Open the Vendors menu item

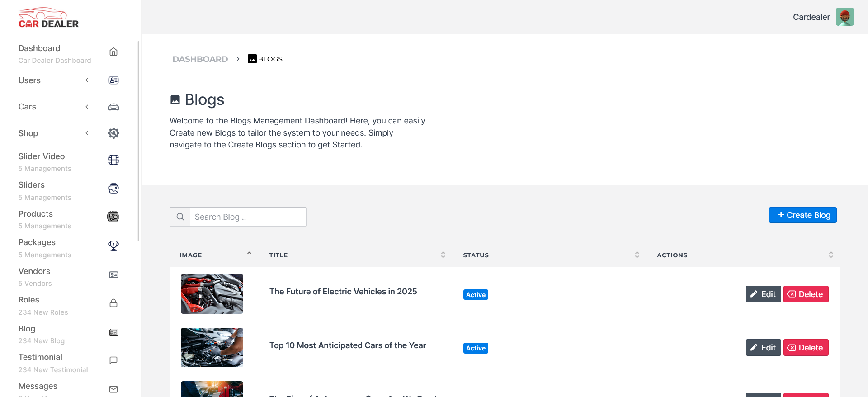point(34,271)
